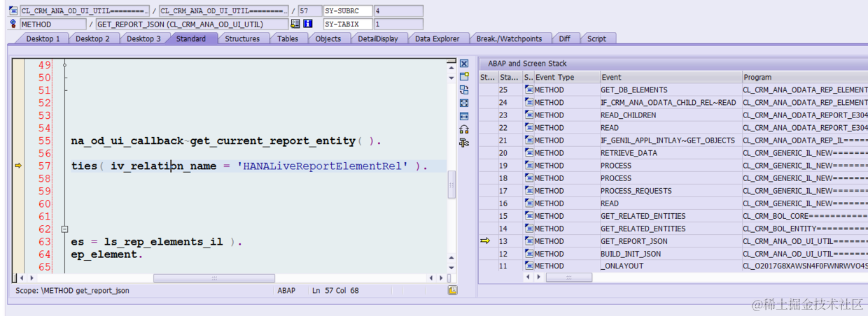Switch to the Desktop 3 tab
This screenshot has height=316, width=868.
(143, 38)
